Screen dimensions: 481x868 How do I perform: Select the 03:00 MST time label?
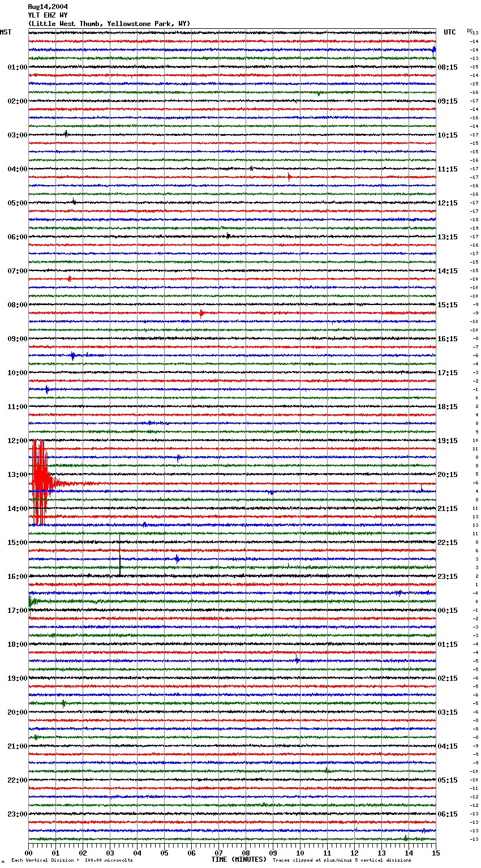pos(18,135)
